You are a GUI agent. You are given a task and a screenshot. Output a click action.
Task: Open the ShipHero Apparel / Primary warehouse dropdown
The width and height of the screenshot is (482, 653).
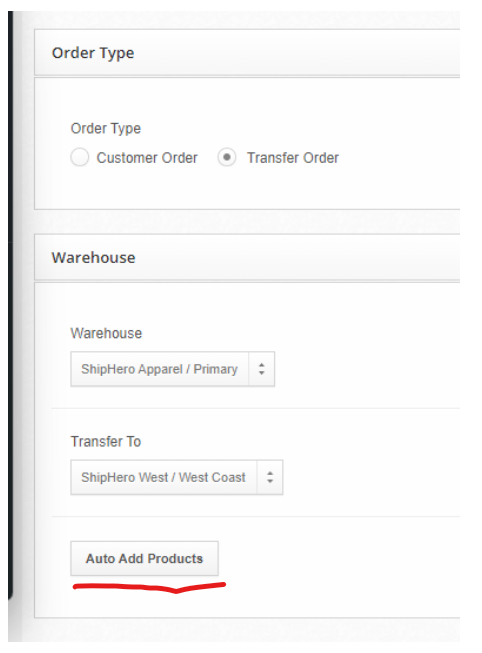(x=172, y=369)
